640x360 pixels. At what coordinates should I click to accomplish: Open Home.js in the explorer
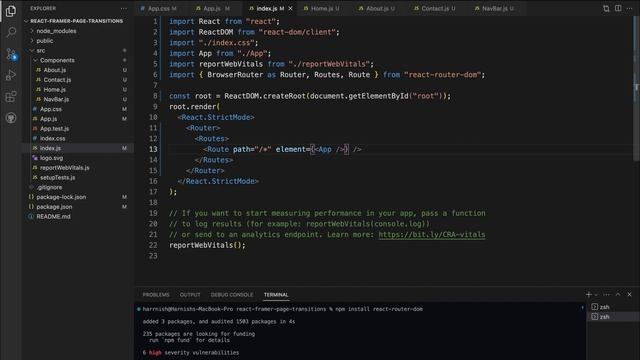54,90
